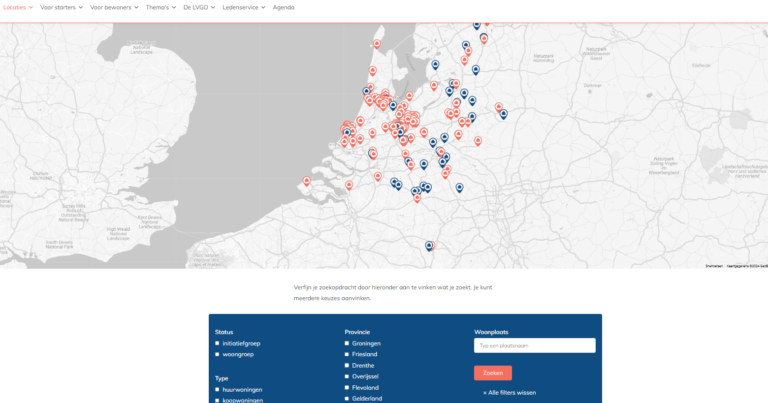Click the Alle filters wissen link

pos(512,393)
